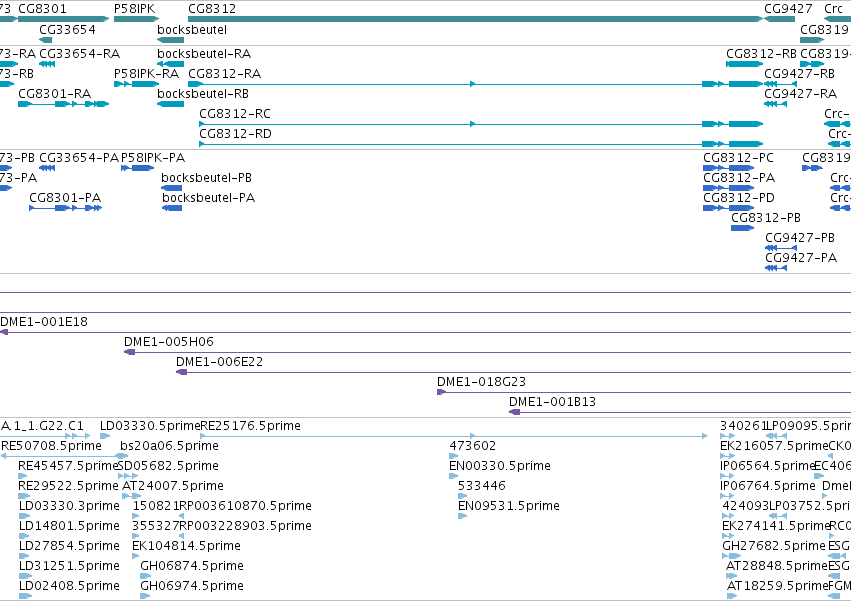Select the RP003610870.5prime feature
This screenshot has width=851, height=601.
coord(182,516)
